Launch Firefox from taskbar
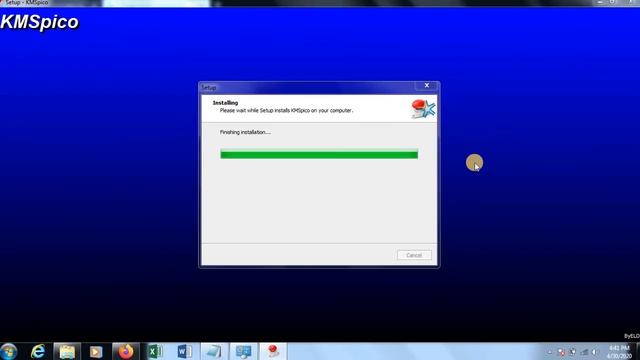This screenshot has height=360, width=640. (126, 351)
